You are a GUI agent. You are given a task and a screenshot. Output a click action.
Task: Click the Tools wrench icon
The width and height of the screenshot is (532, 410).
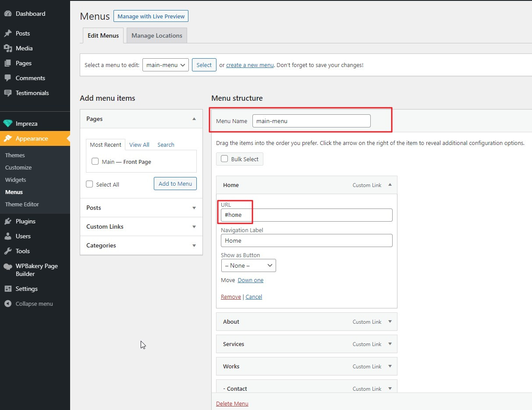point(8,251)
